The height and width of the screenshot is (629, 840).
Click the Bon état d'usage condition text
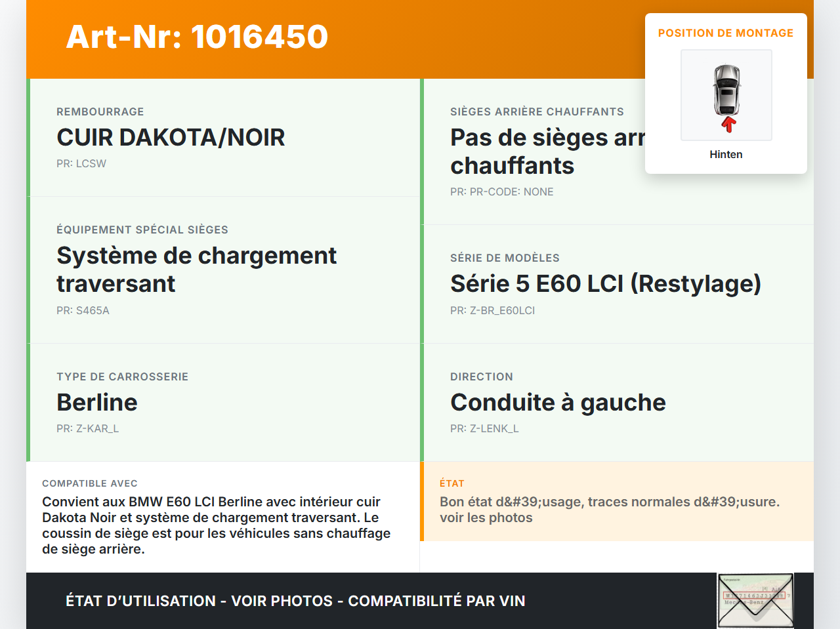(x=610, y=510)
